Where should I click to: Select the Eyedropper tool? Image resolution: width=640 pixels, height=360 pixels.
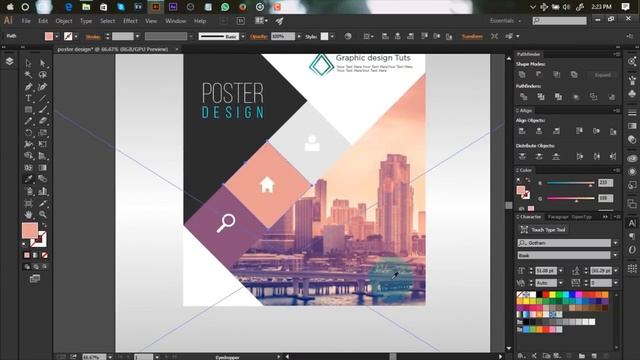[x=28, y=179]
